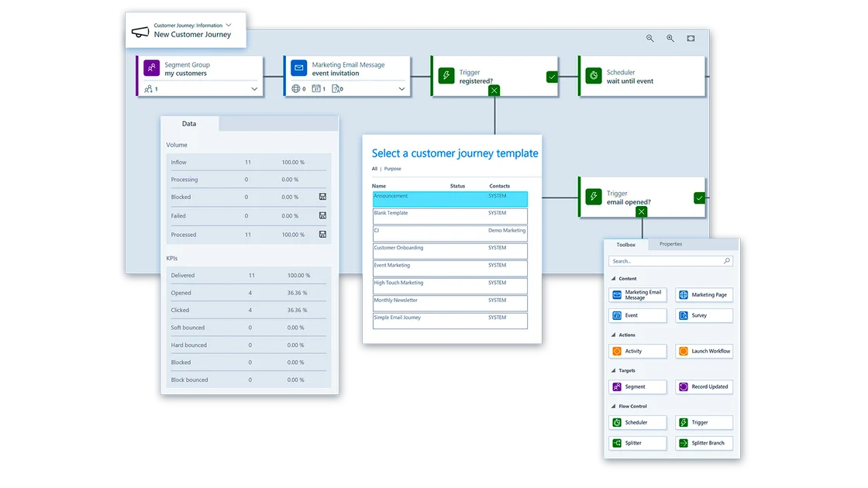Click the Toolbox search field
Image resolution: width=868 pixels, height=488 pixels.
click(671, 260)
